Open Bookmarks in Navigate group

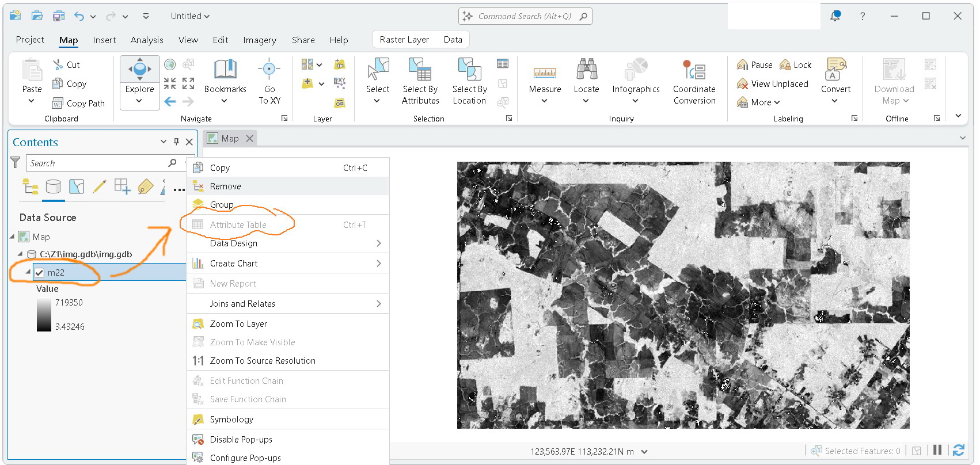225,81
